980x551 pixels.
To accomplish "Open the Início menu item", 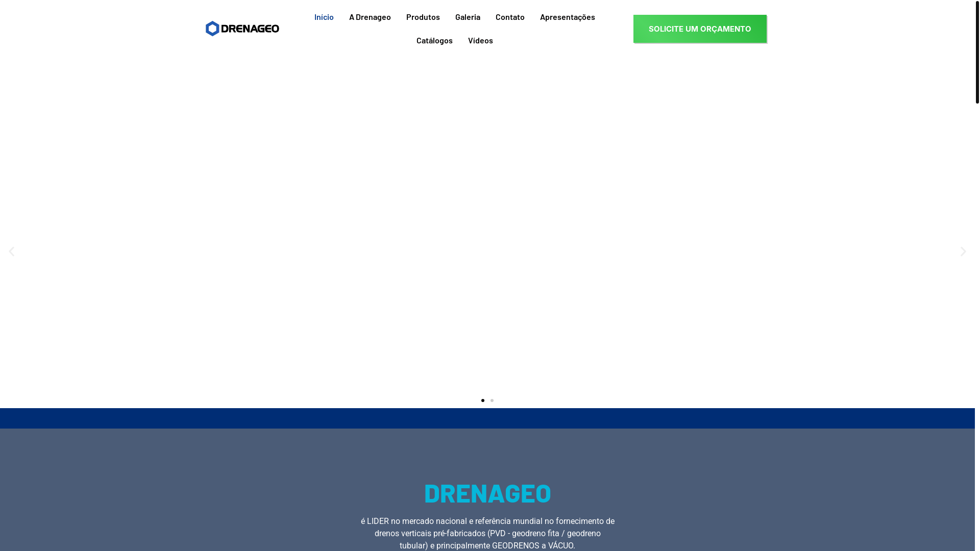I will point(324,17).
